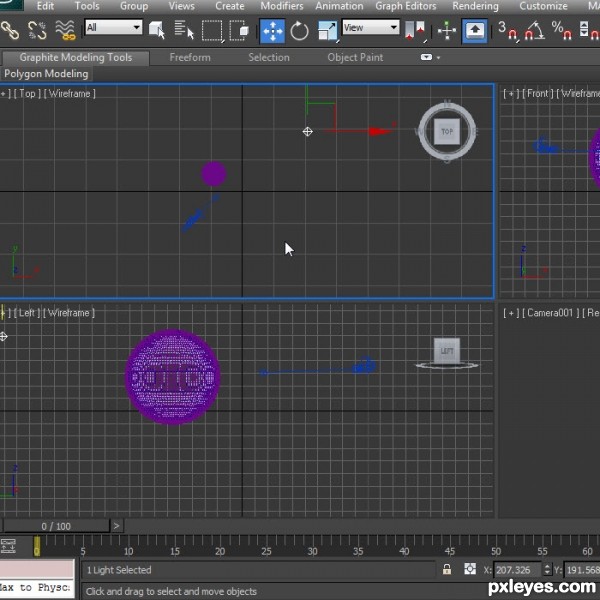Open the Rendering menu

coord(475,6)
